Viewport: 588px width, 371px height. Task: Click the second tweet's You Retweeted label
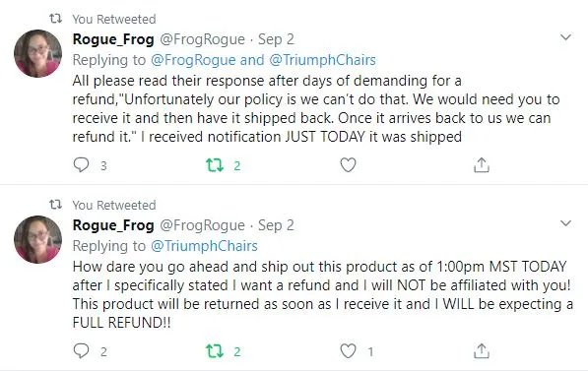(114, 205)
